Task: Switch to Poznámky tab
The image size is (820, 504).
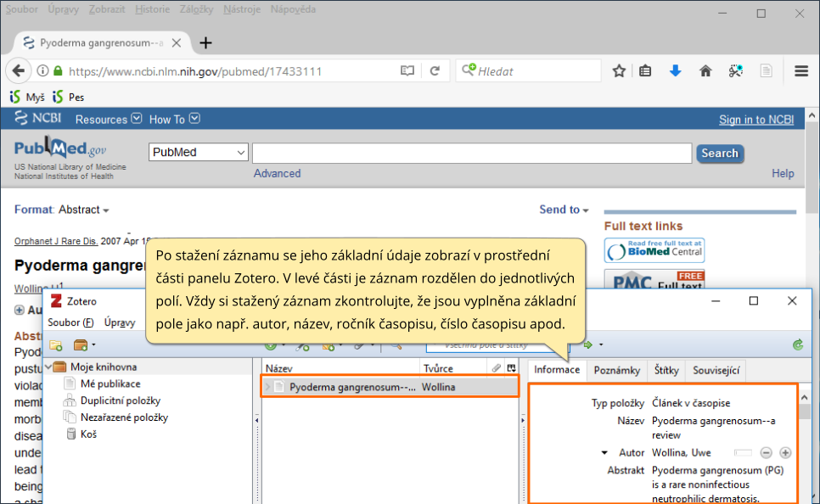Action: pyautogui.click(x=617, y=371)
